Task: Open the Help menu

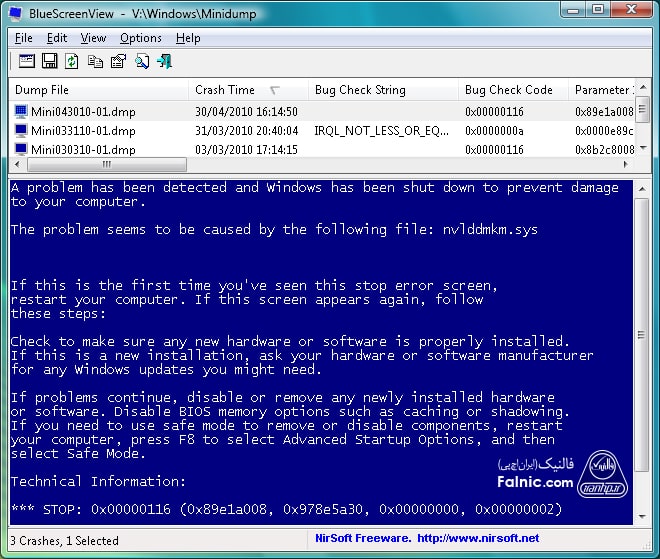Action: tap(188, 38)
